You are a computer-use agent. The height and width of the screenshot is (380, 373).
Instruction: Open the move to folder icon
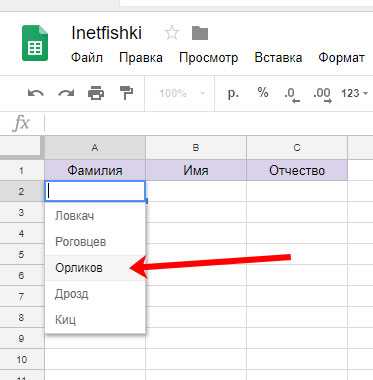click(200, 33)
